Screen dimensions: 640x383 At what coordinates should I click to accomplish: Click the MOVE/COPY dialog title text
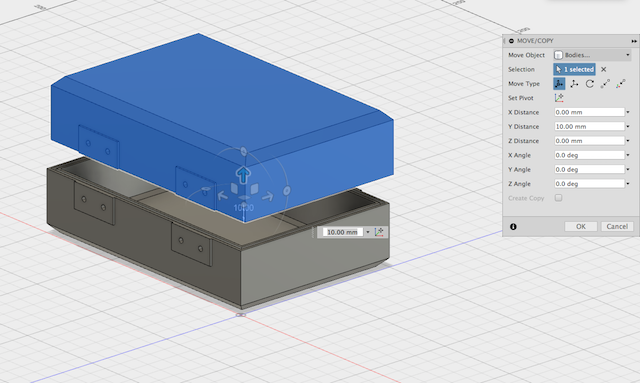point(535,41)
